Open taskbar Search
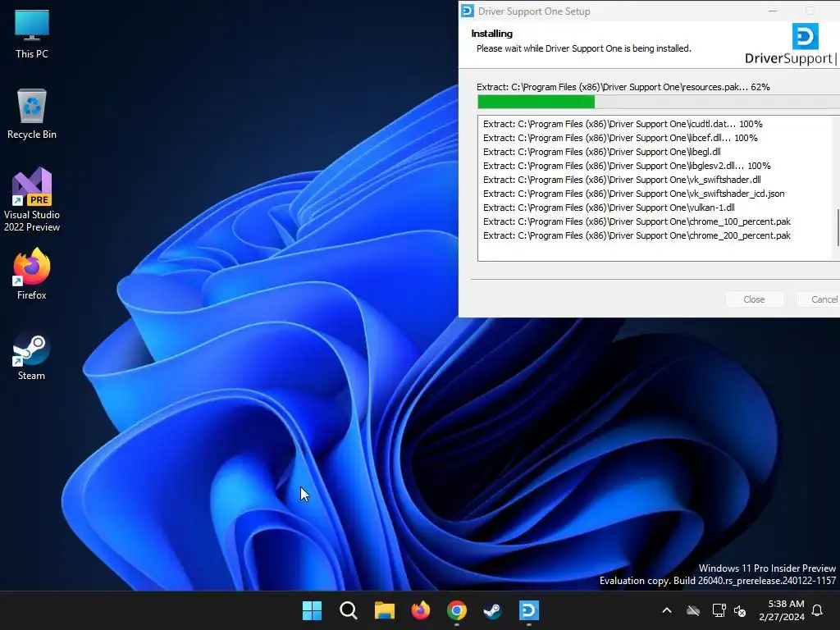Screen dimensions: 840x630 click(348, 610)
